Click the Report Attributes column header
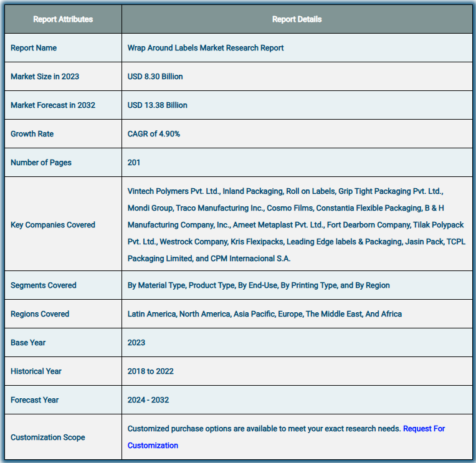 tap(63, 19)
